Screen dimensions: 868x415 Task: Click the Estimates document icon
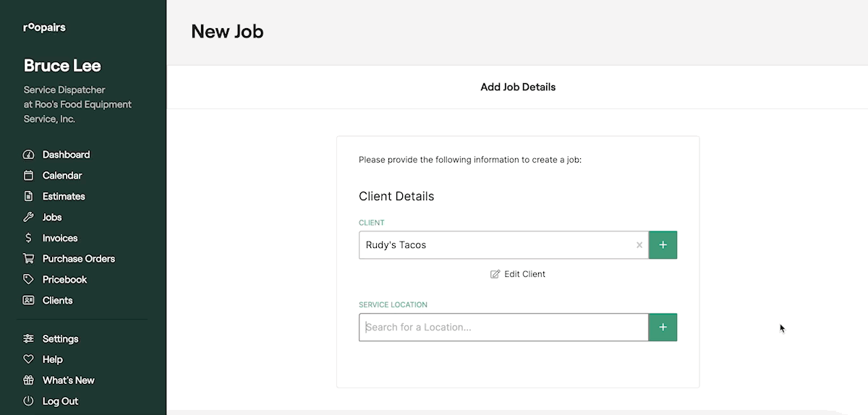tap(29, 197)
